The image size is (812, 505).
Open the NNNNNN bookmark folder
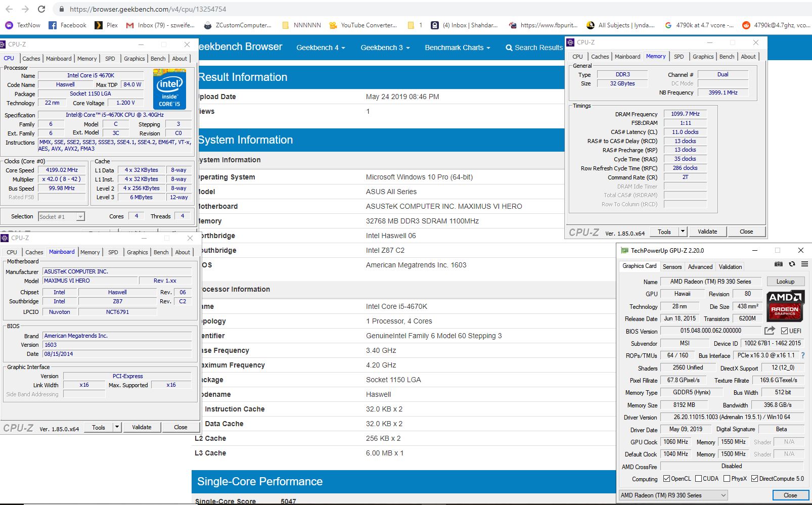(x=302, y=25)
